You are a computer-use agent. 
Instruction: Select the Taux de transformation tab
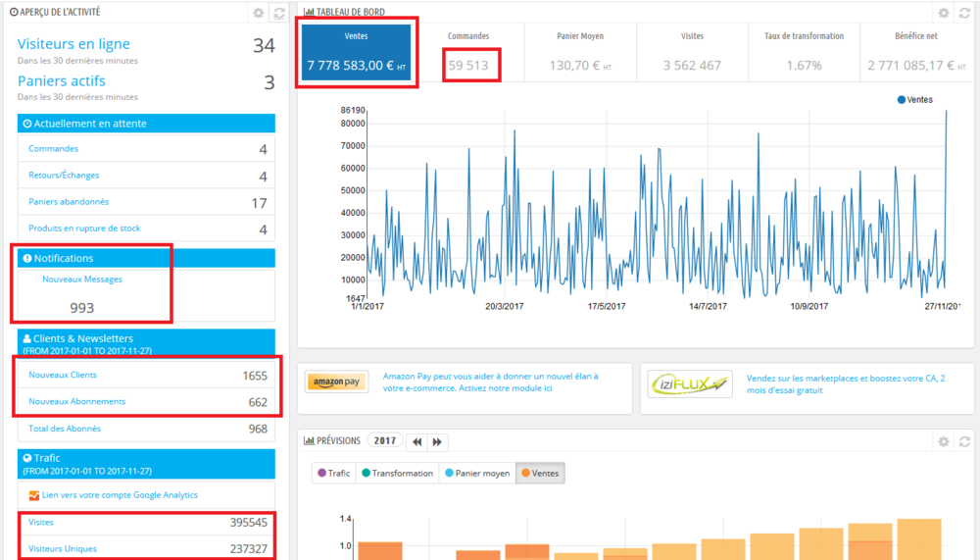point(804,53)
